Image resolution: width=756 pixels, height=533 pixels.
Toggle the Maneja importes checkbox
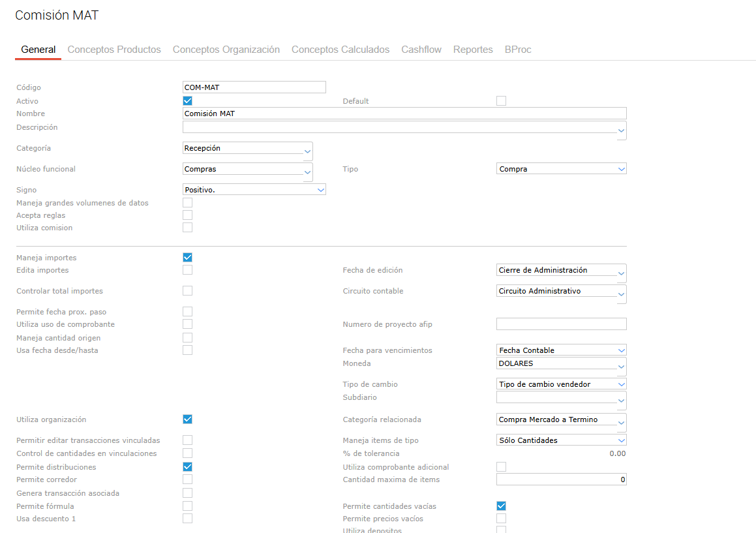[188, 258]
